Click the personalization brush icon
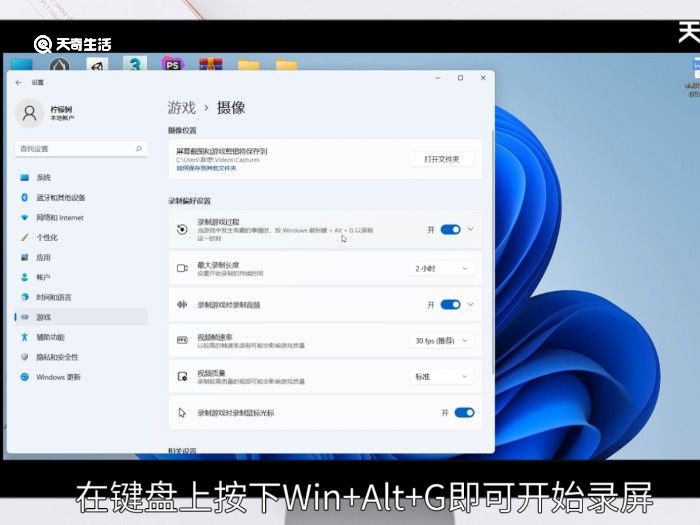Screen dimensions: 700x525 pyautogui.click(x=25, y=238)
